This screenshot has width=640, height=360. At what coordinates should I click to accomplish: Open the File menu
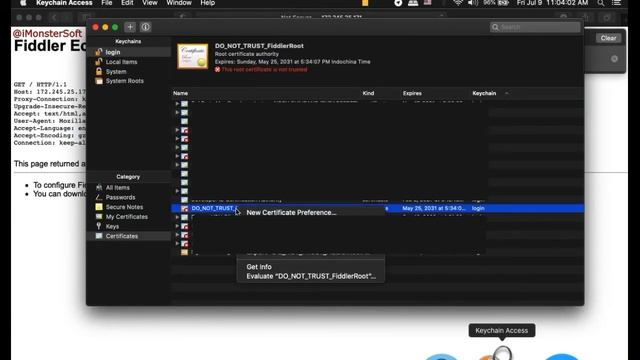(x=107, y=3)
